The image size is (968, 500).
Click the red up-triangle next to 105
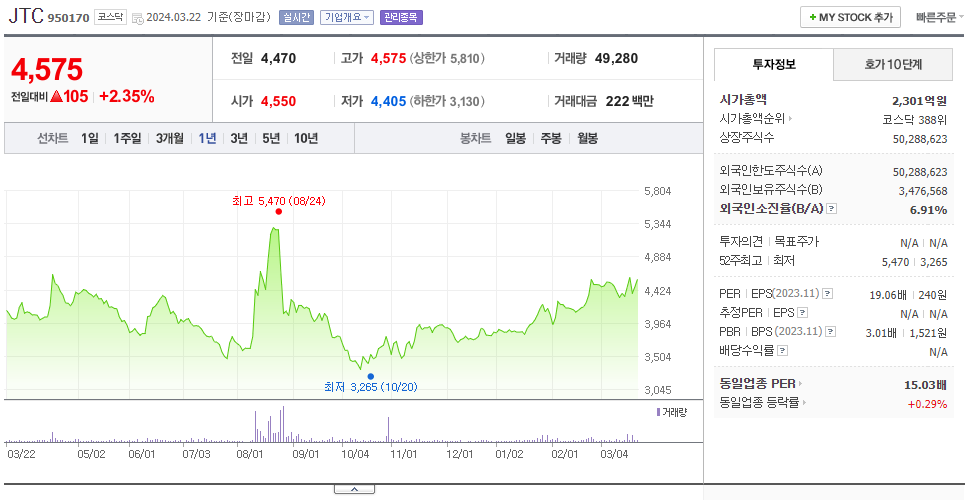pos(57,96)
